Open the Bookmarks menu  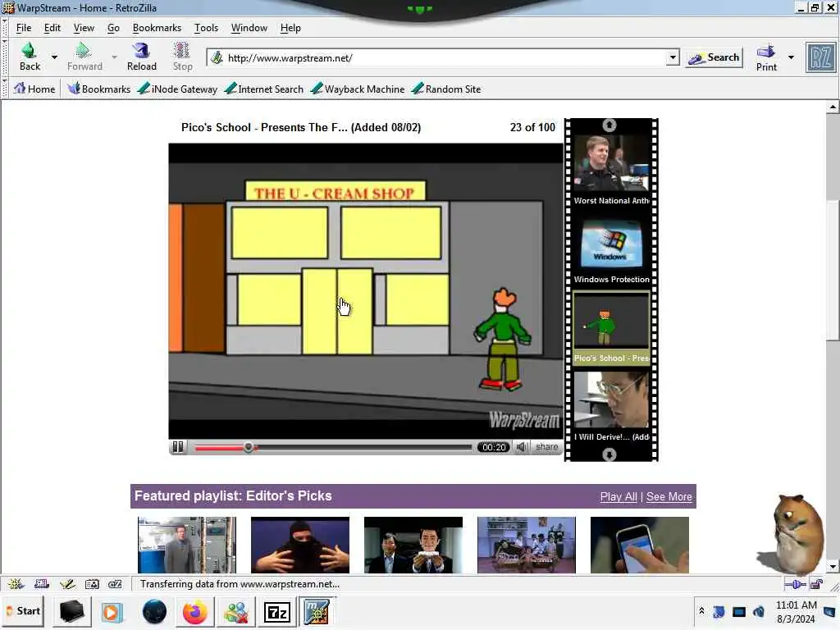click(x=157, y=28)
